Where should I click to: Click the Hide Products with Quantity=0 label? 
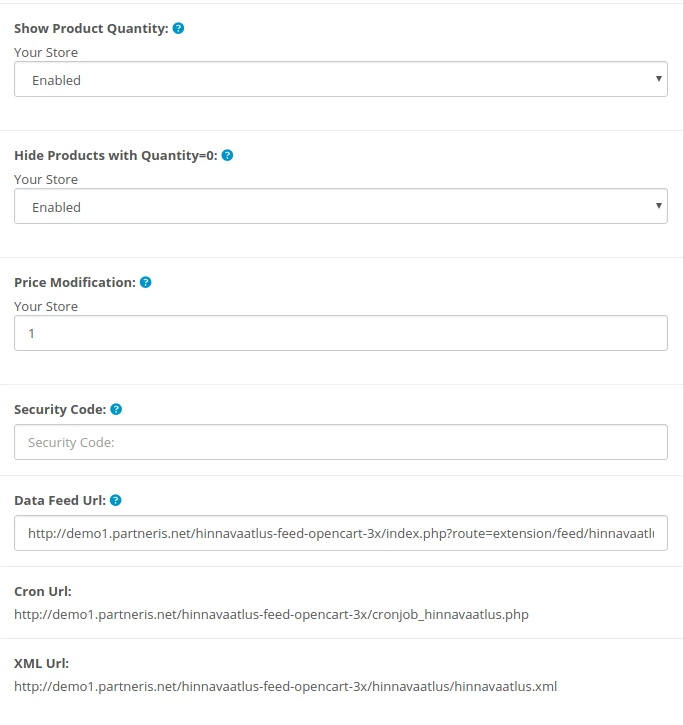coord(115,156)
